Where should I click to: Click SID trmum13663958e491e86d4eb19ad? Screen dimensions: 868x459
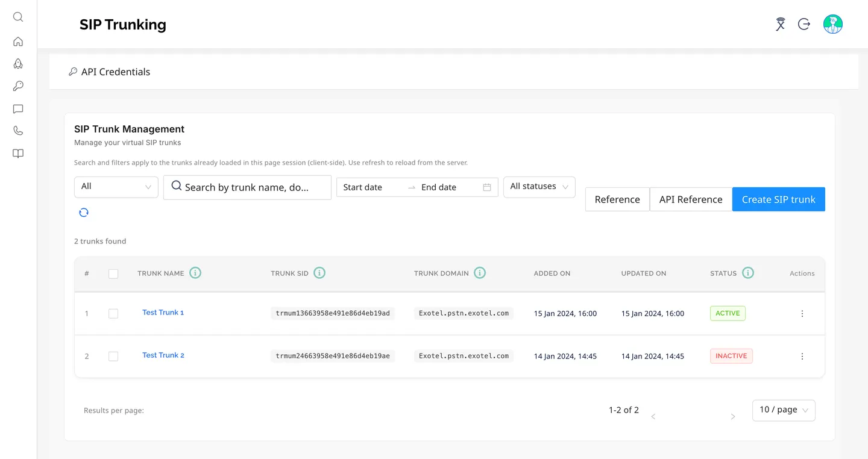[333, 313]
